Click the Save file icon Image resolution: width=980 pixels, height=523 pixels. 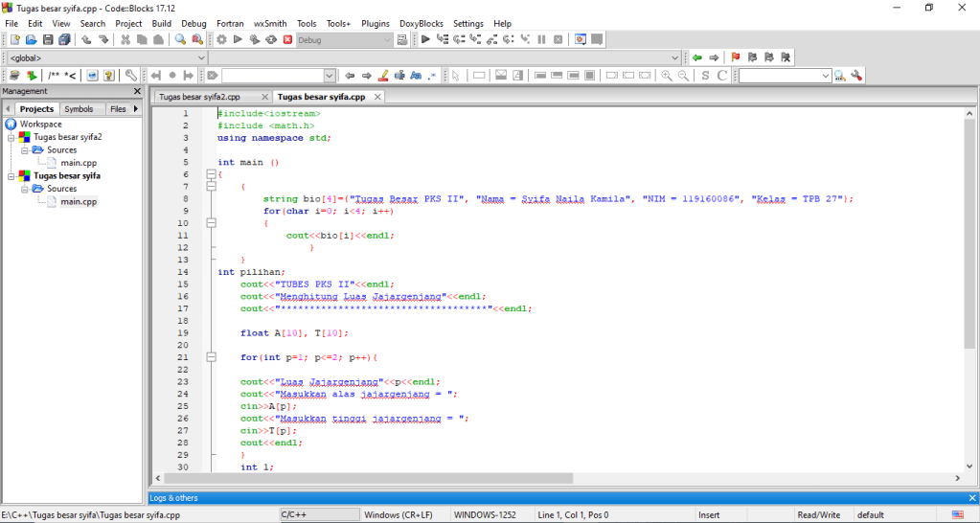tap(48, 40)
